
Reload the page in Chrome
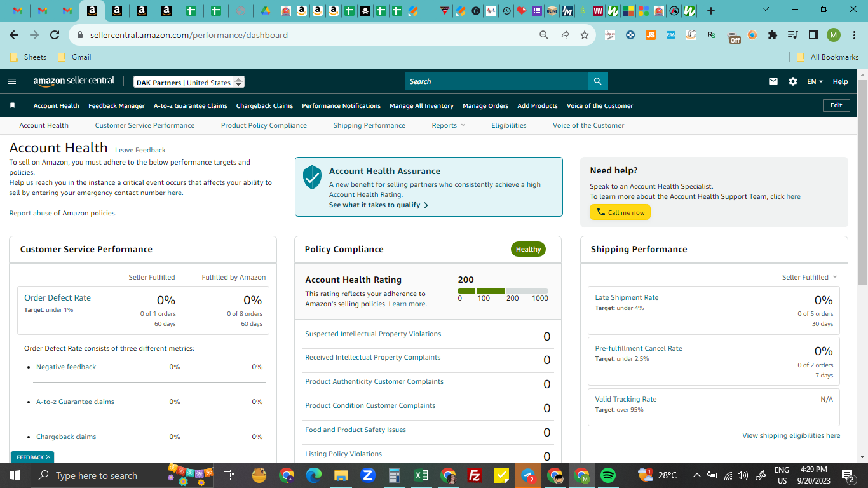pyautogui.click(x=55, y=36)
